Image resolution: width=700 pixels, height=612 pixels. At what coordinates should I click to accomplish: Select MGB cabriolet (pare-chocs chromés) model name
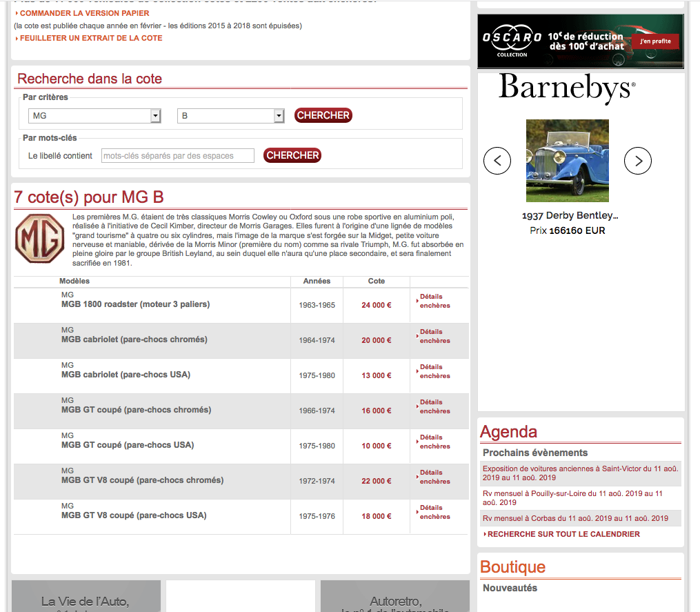point(134,339)
